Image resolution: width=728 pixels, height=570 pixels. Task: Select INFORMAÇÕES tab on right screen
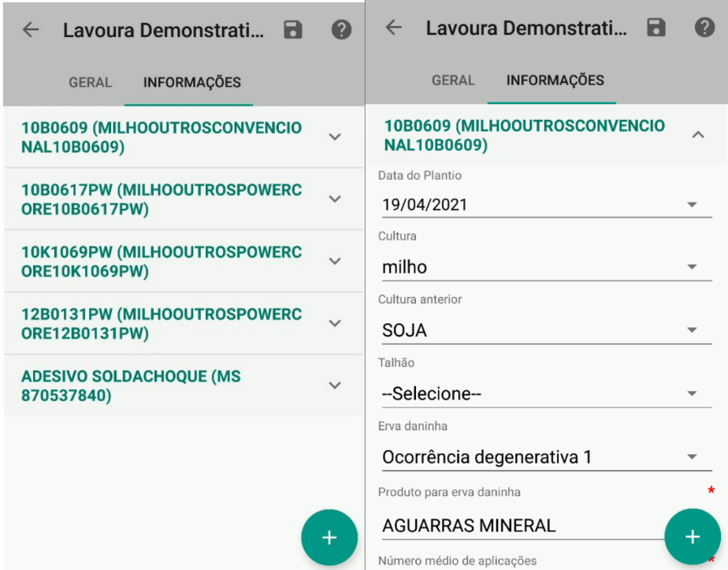point(555,80)
